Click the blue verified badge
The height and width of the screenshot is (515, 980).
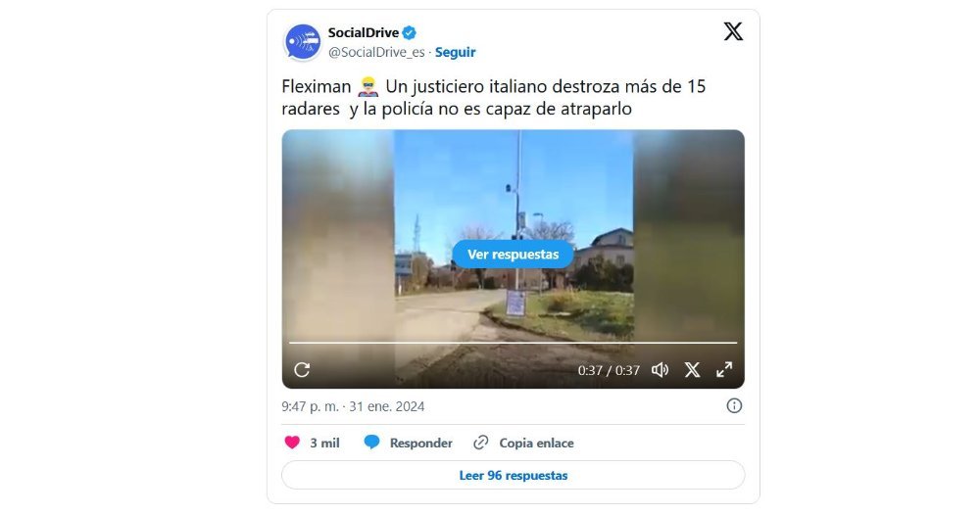point(410,32)
